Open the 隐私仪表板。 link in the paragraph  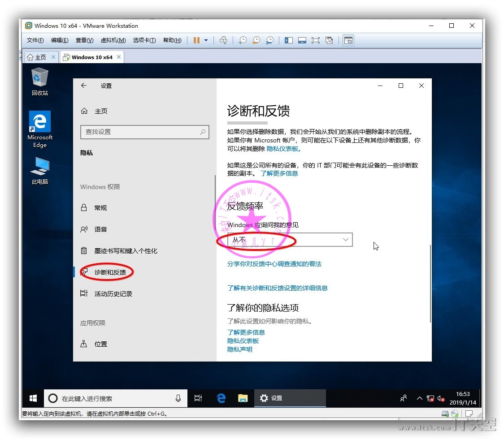pyautogui.click(x=284, y=149)
